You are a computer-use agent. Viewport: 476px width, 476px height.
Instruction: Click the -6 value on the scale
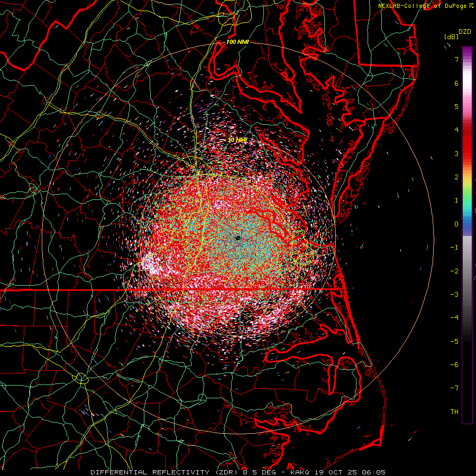[x=454, y=365]
